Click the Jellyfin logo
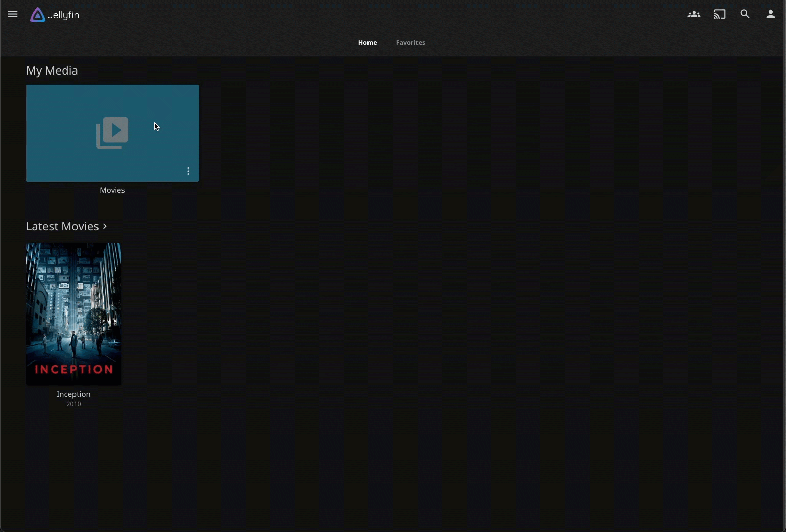This screenshot has height=532, width=786. point(55,15)
